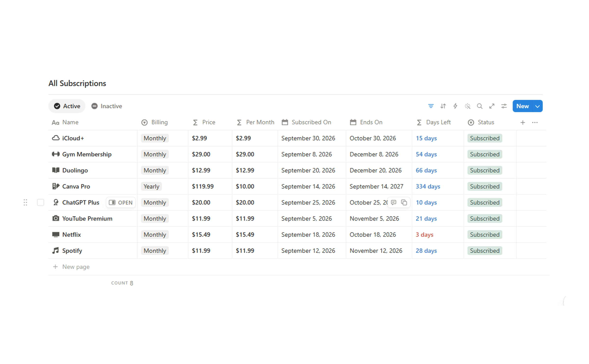Open the Status column header menu
This screenshot has height=364, width=589.
pos(481,122)
